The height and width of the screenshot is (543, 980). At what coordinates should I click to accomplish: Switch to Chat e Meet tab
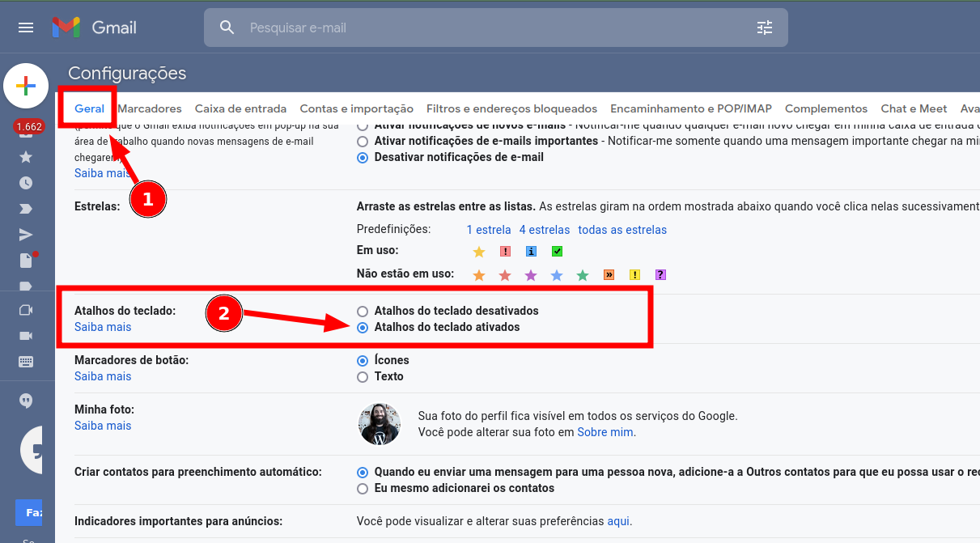click(x=914, y=108)
